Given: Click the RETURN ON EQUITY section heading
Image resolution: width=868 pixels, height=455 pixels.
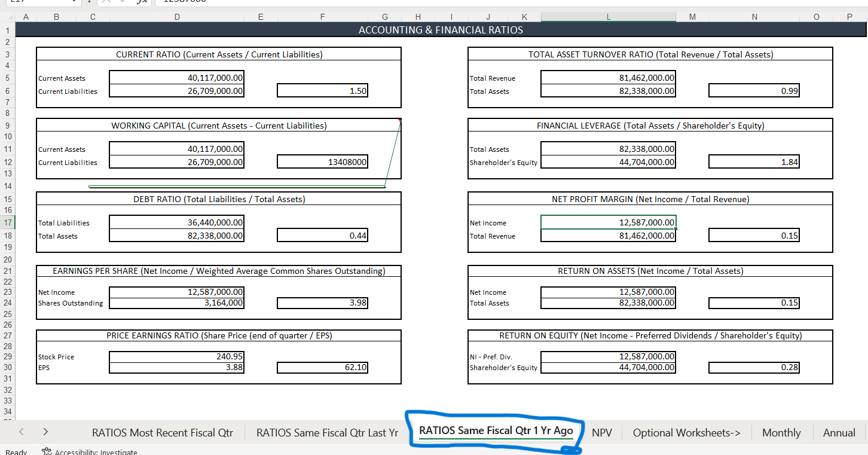Looking at the screenshot, I should pyautogui.click(x=650, y=335).
